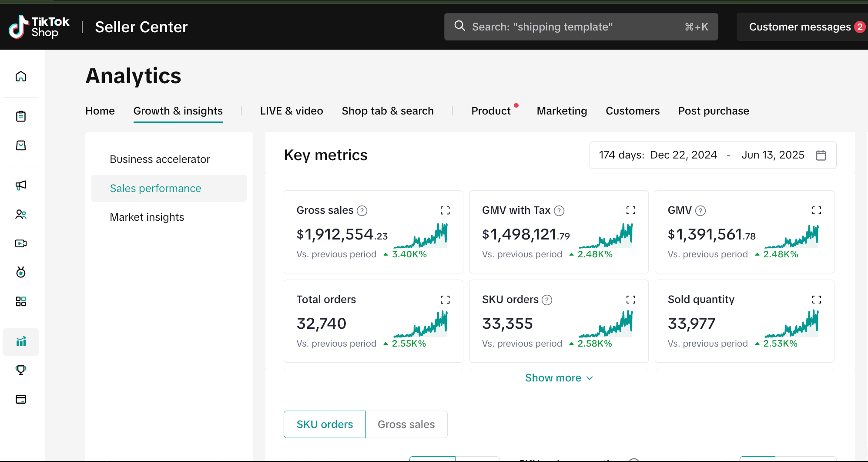Toggle chart to Gross sales
The height and width of the screenshot is (462, 868).
(406, 424)
